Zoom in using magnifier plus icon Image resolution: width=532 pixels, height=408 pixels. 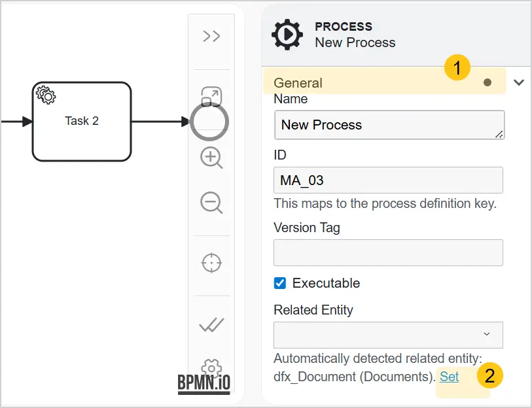point(211,158)
